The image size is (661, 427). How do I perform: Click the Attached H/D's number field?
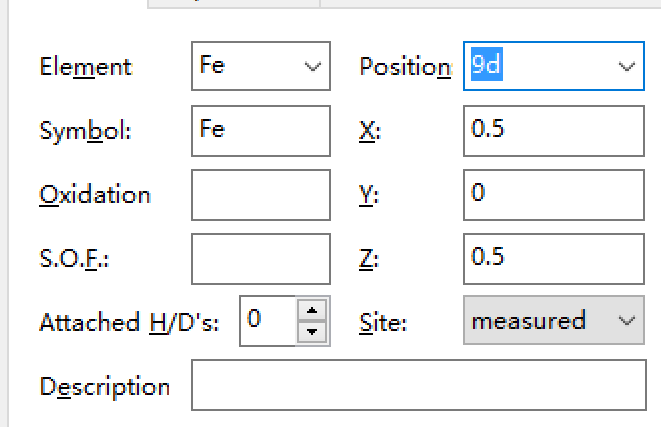tap(268, 321)
